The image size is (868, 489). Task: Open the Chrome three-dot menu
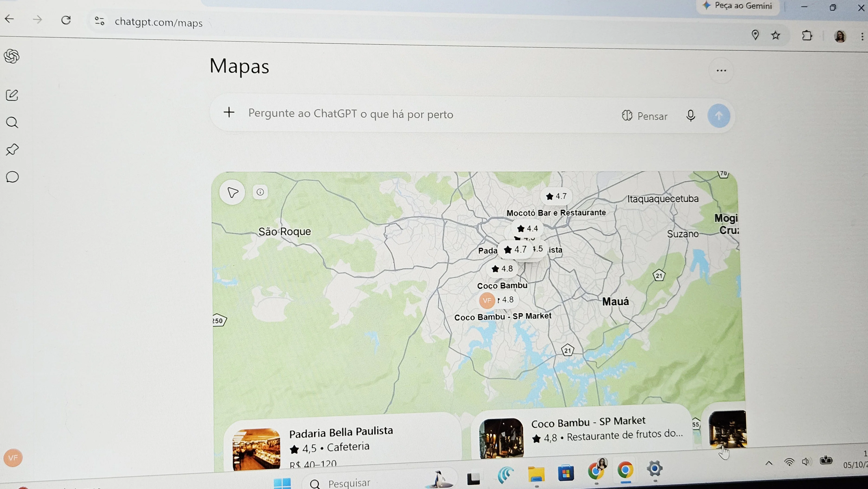[x=862, y=36]
